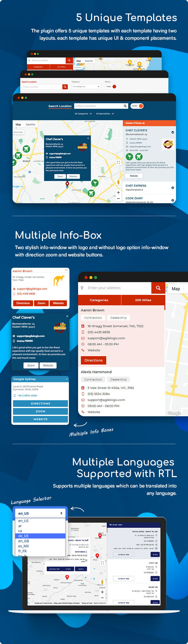Zoom in using the plus button on the Alsdorf map
The height and width of the screenshot is (644, 188).
point(118,193)
